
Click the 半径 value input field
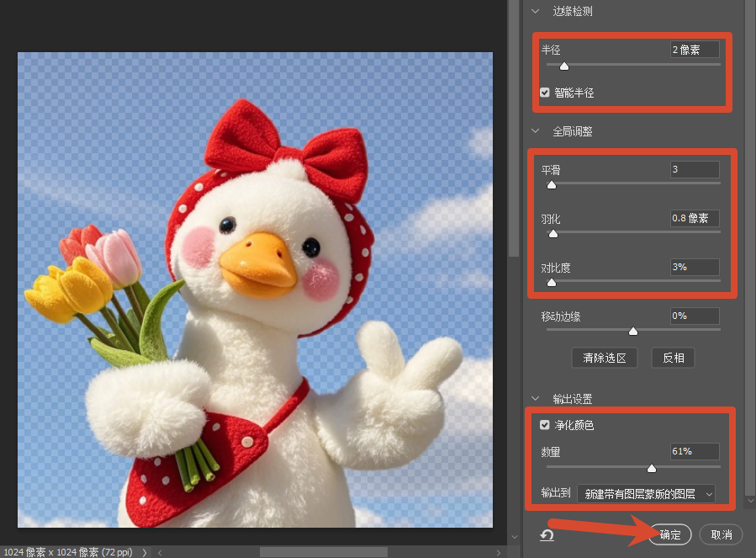coord(695,50)
